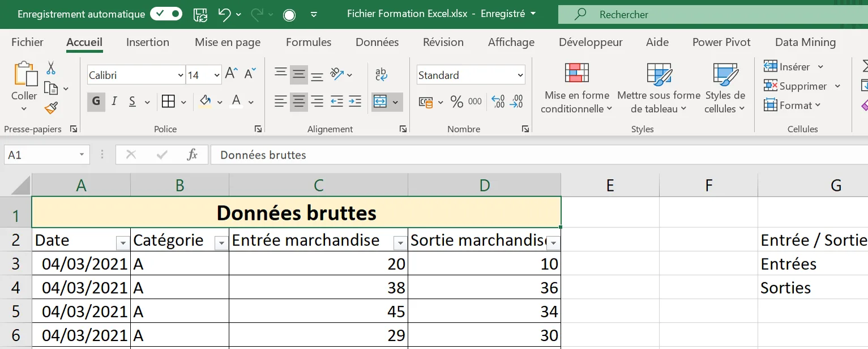868x349 pixels.
Task: Click the Undo arrow icon
Action: tap(225, 14)
